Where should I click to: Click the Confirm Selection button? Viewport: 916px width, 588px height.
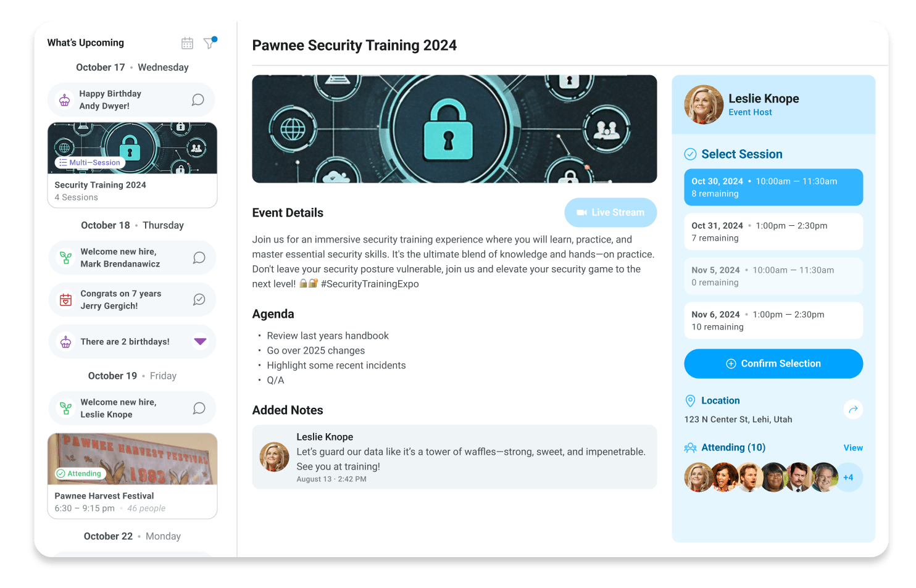(x=773, y=364)
